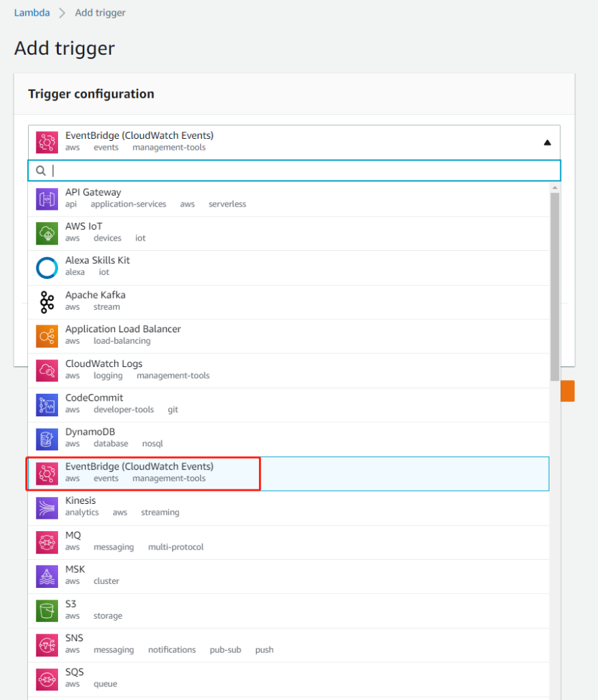Click the dropdown list scrollbar thumb
This screenshot has height=700, width=598.
tap(554, 287)
